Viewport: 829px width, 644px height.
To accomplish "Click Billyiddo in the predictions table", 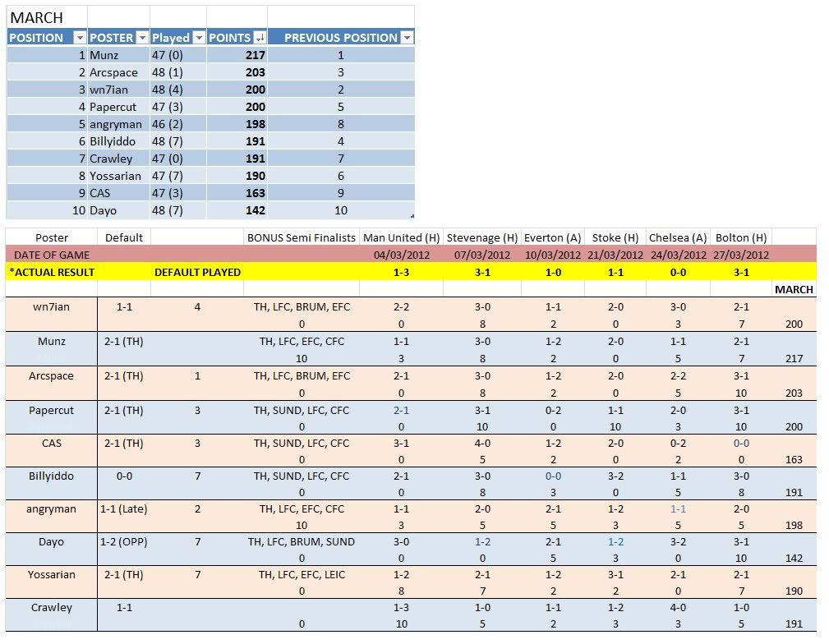I will pos(51,476).
